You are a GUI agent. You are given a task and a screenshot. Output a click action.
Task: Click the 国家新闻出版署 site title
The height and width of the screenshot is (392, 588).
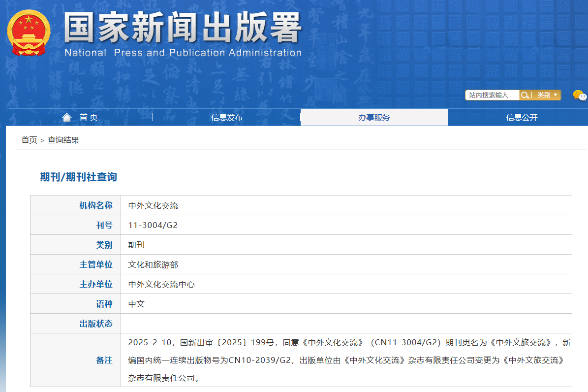pos(183,28)
